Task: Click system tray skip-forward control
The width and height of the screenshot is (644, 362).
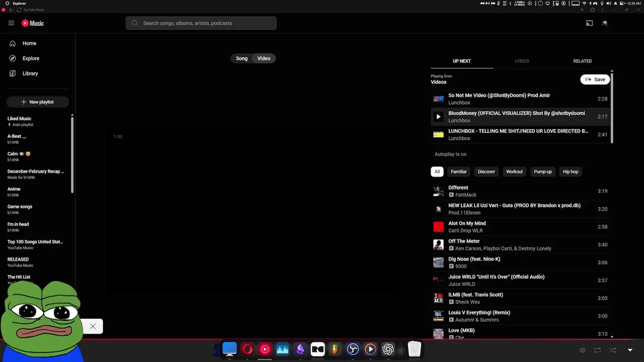Action: click(x=493, y=3)
